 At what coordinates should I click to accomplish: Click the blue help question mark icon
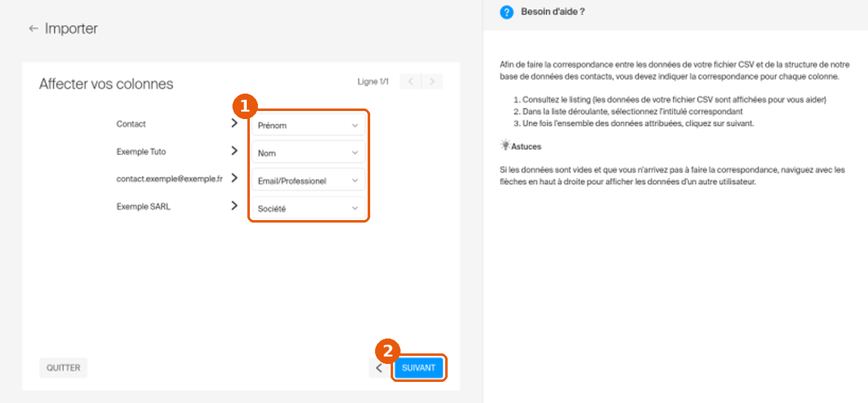(x=507, y=12)
